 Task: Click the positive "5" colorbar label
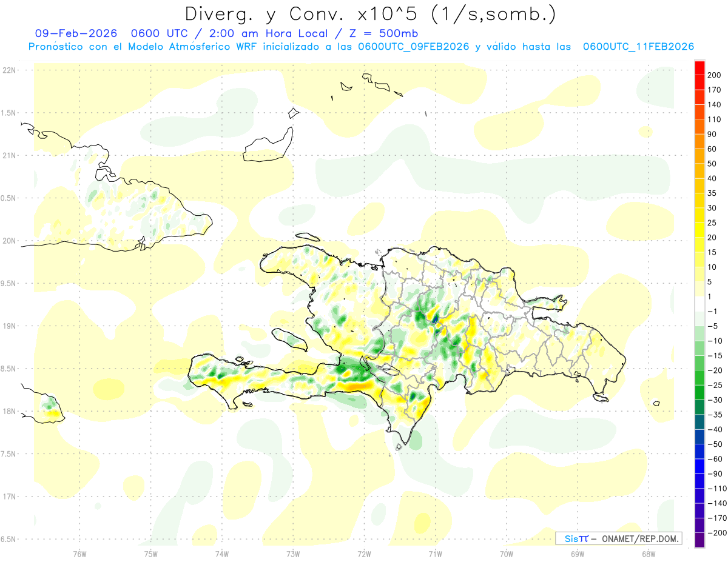pos(710,281)
